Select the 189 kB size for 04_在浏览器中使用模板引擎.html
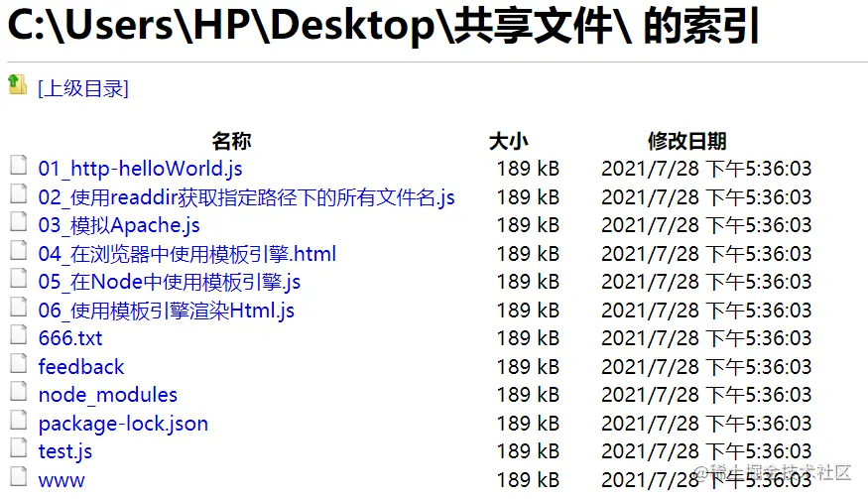Screen dimensions: 868x499 point(528,254)
